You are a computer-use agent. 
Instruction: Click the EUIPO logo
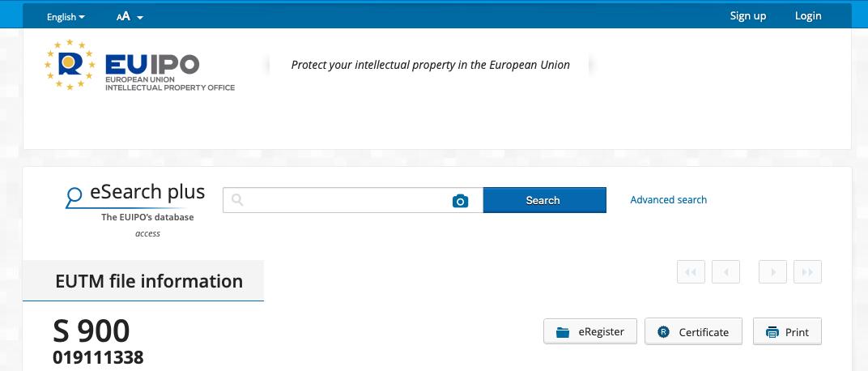pos(139,66)
